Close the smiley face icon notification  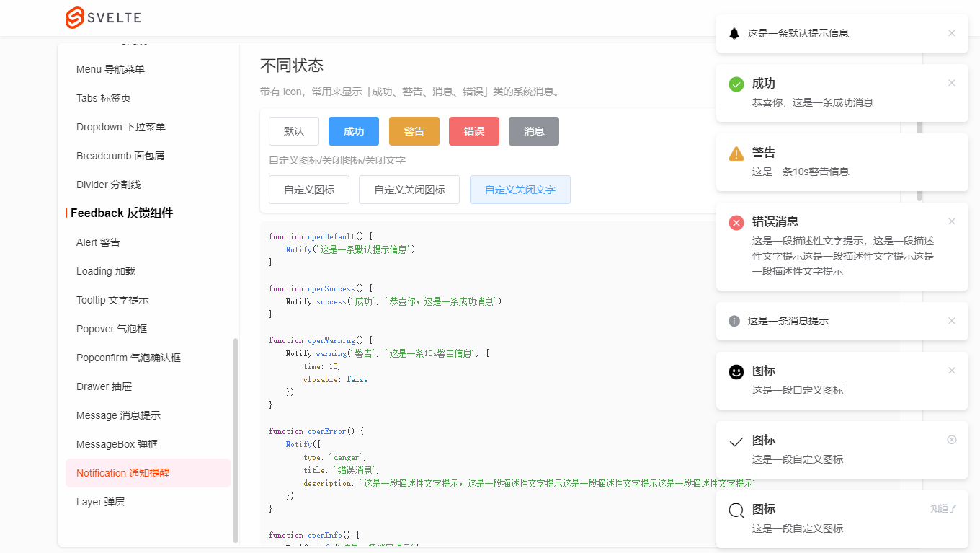click(x=952, y=371)
